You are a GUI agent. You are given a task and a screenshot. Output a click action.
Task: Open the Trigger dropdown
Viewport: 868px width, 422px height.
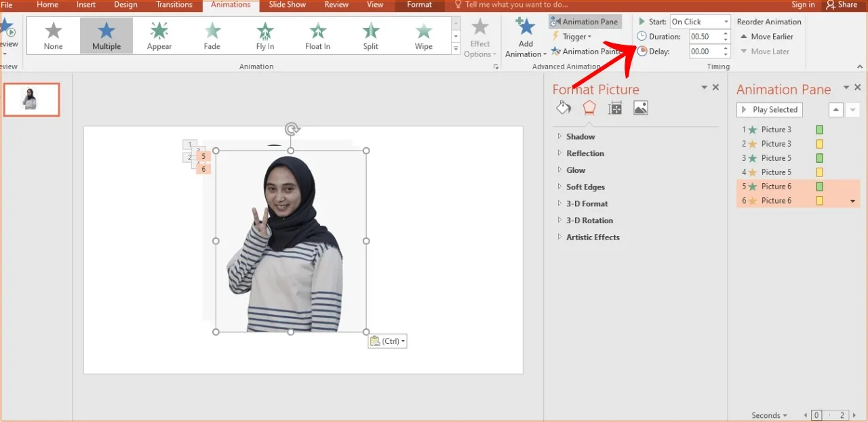[x=572, y=37]
